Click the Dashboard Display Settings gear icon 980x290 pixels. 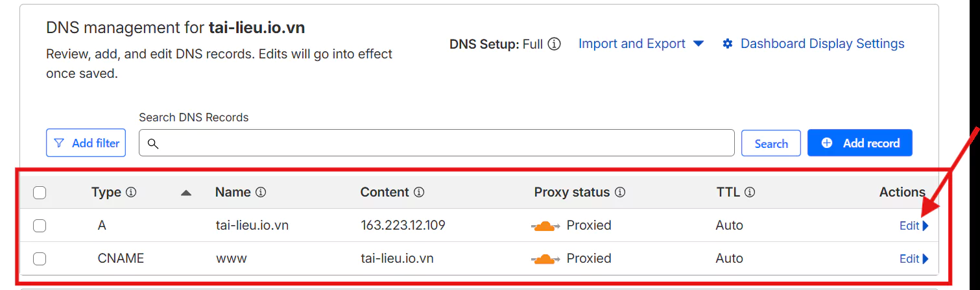point(728,44)
